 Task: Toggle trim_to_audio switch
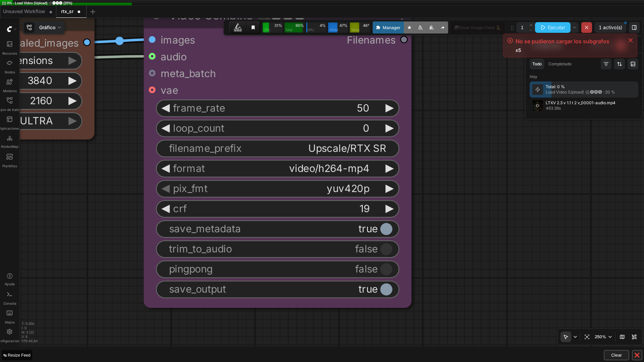point(386,249)
